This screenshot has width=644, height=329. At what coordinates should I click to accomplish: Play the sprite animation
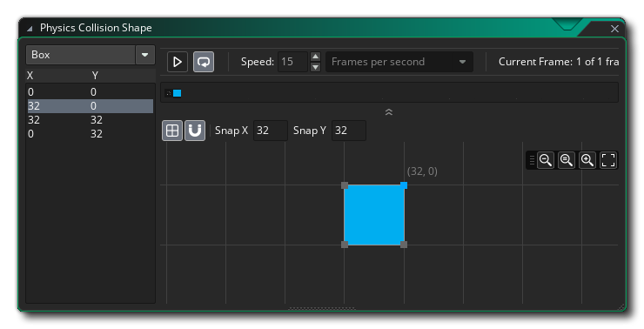178,62
